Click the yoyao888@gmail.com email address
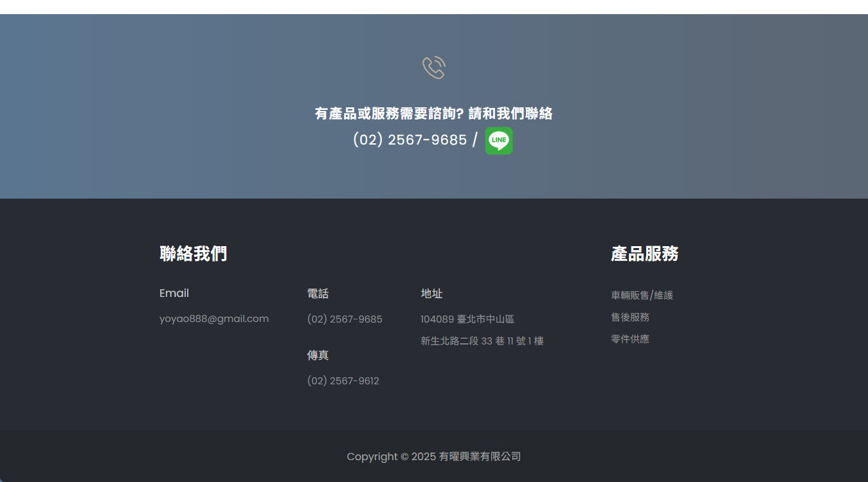 click(x=213, y=319)
